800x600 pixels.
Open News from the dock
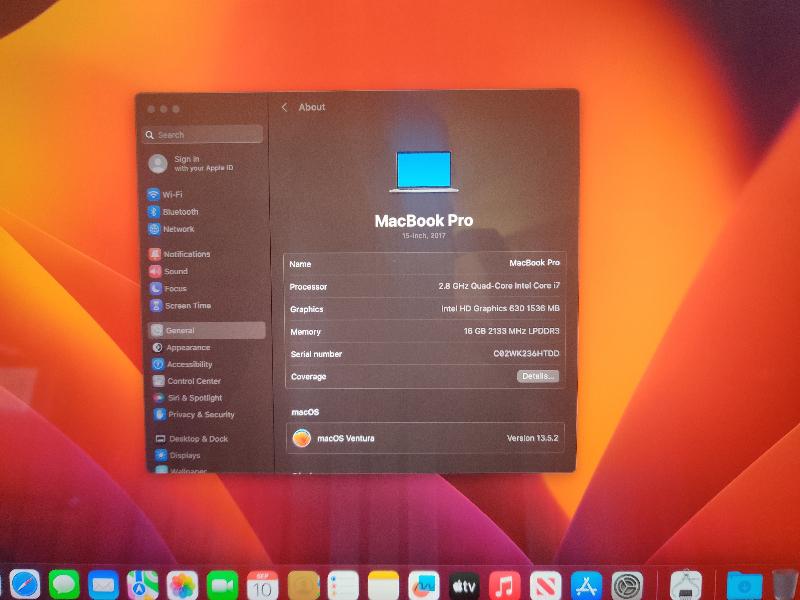click(x=545, y=585)
